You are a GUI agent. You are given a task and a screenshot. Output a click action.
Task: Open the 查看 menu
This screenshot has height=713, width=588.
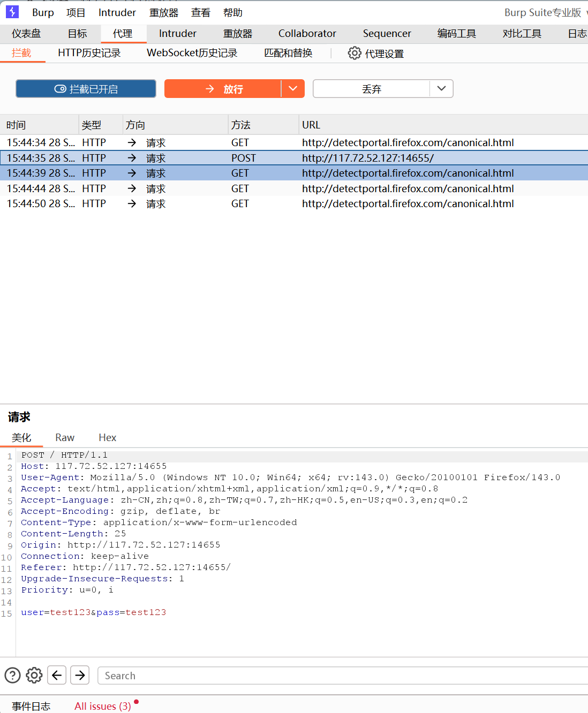tap(201, 12)
